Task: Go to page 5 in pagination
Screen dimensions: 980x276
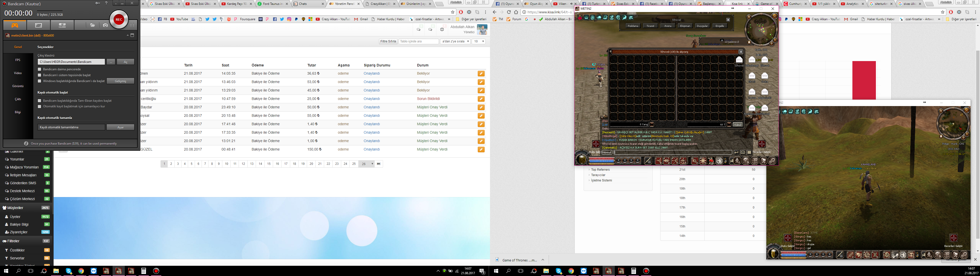Action: pyautogui.click(x=191, y=164)
